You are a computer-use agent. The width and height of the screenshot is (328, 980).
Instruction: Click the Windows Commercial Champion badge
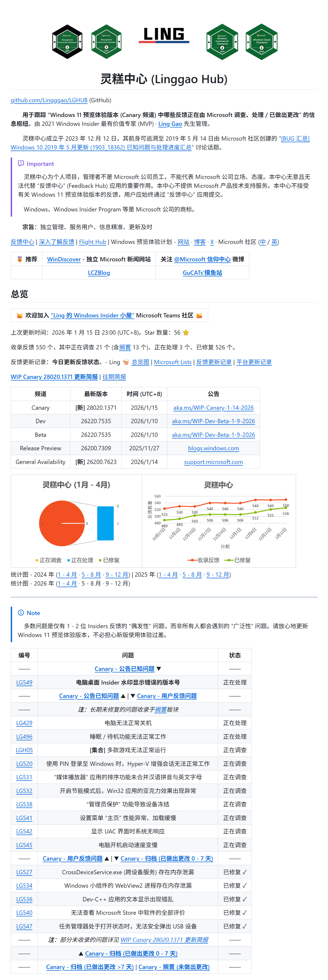[x=222, y=42]
